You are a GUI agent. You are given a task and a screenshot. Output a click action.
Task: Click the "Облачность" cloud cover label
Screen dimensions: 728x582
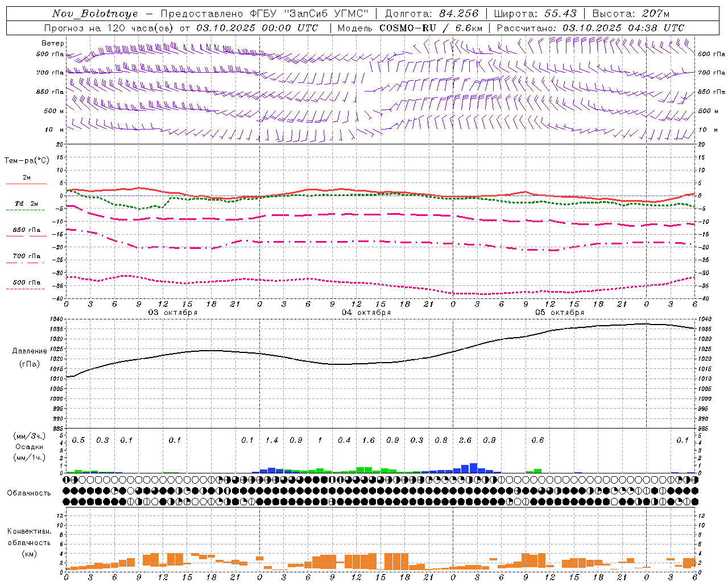tap(29, 493)
